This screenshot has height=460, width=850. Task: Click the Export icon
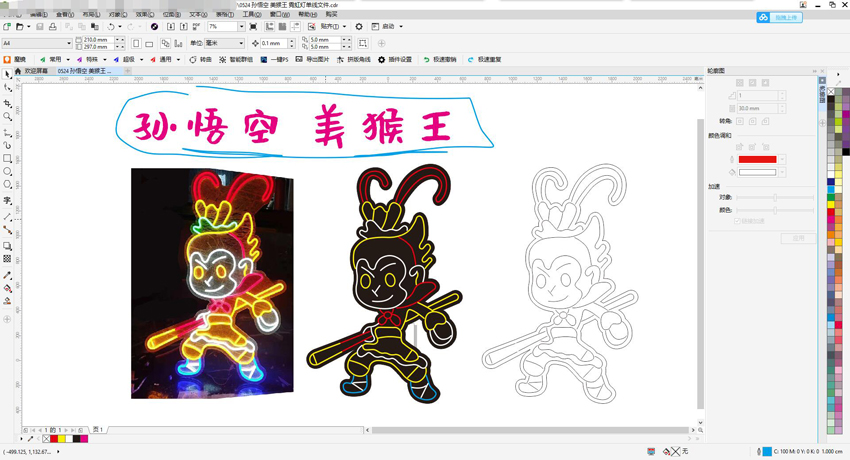pos(184,27)
